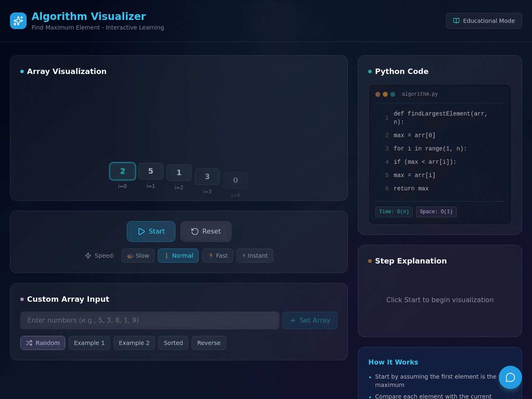This screenshot has width=532, height=399.
Task: Select array element 3 at i=3
Action: (207, 177)
